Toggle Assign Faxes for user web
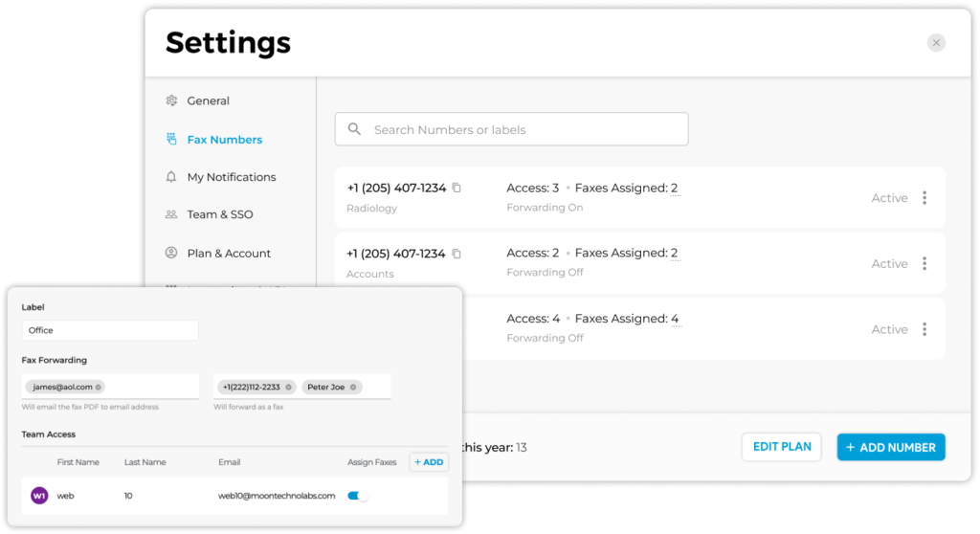Image resolution: width=980 pixels, height=534 pixels. [x=357, y=496]
